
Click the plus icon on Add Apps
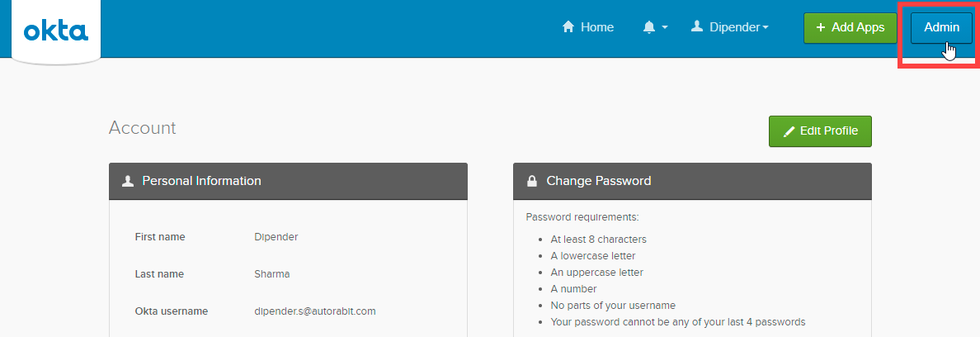(x=820, y=27)
